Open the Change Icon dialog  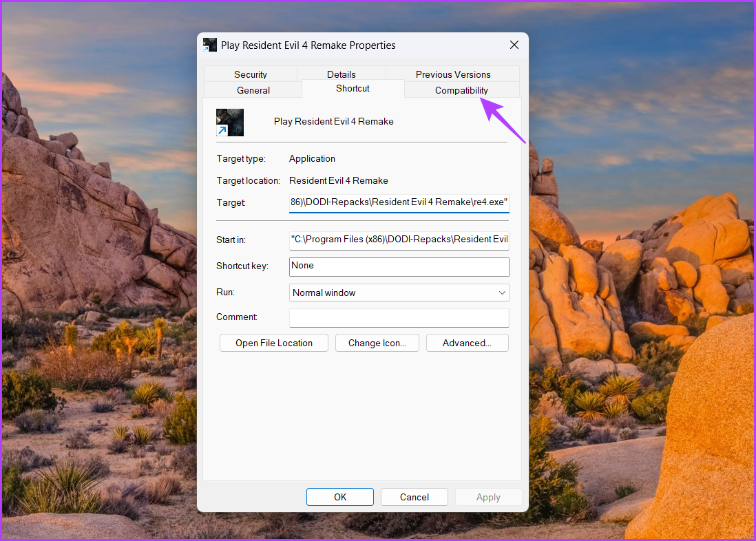click(377, 342)
